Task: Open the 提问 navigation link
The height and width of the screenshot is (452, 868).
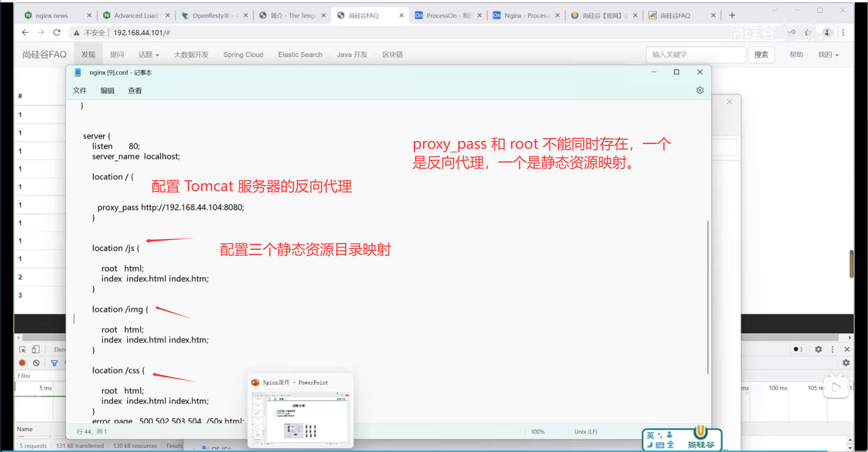Action: 117,55
